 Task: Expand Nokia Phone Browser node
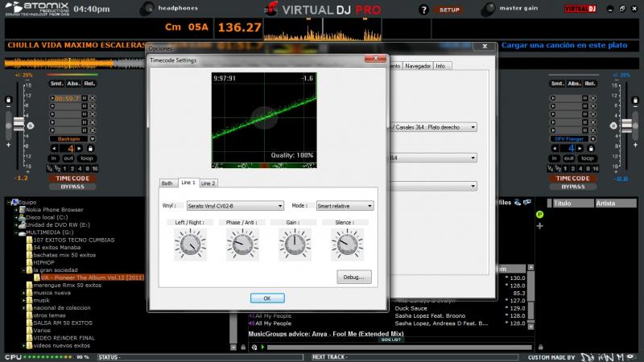pos(16,210)
